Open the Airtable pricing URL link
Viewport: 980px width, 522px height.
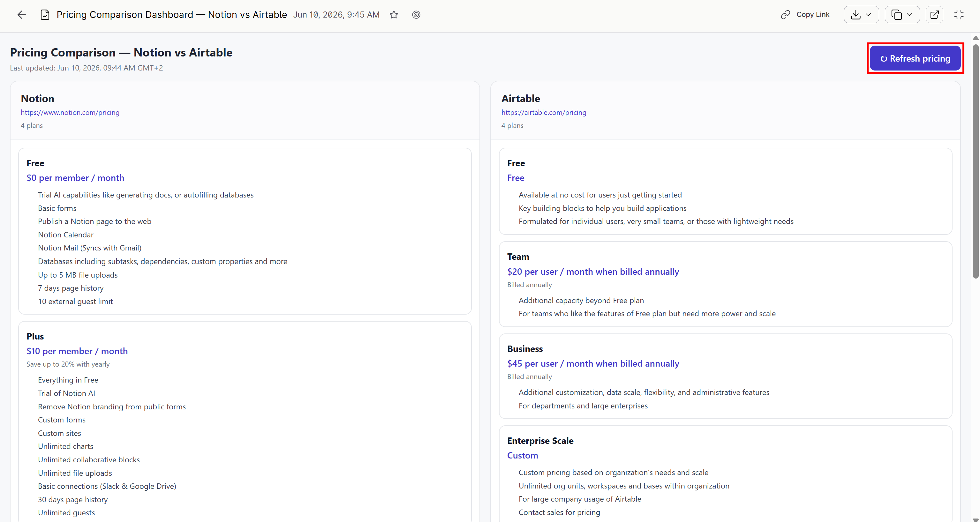pyautogui.click(x=544, y=113)
